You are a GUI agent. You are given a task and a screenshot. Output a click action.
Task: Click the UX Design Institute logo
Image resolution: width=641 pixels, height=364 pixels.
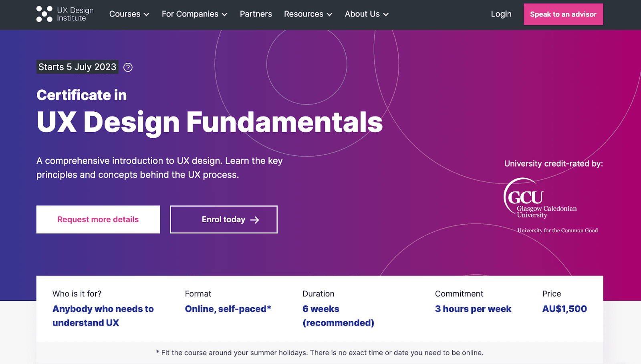point(64,14)
